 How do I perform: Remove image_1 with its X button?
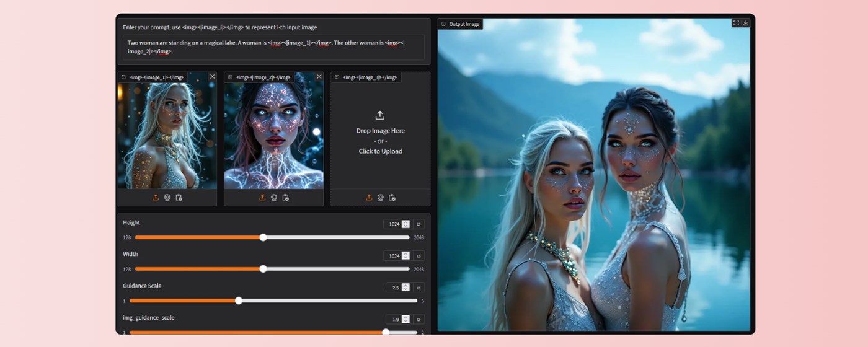212,77
